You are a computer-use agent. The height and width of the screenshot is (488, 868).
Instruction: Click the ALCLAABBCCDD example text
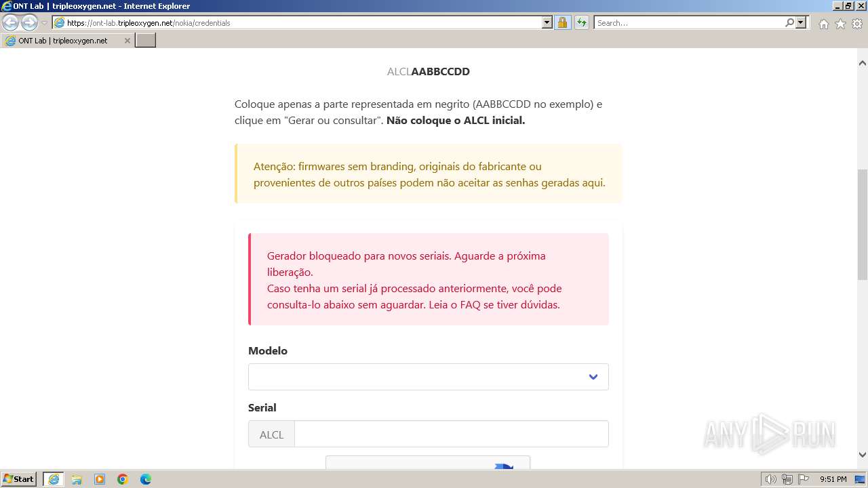429,71
